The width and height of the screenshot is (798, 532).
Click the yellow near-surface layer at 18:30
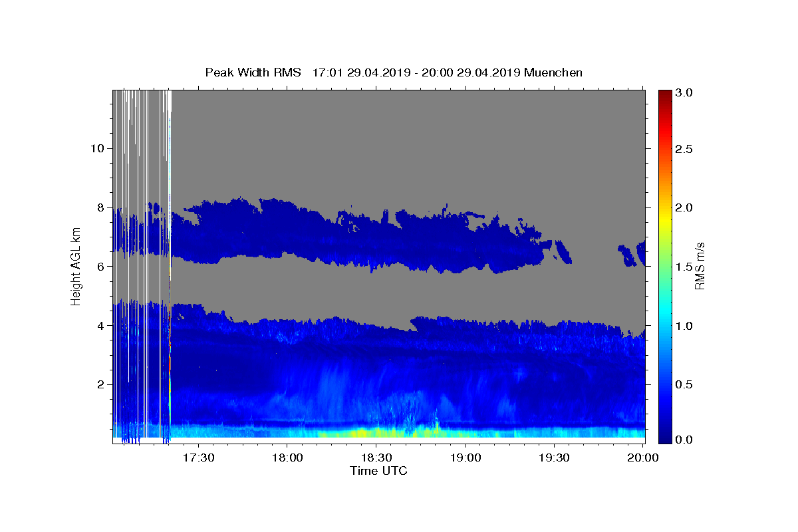point(376,432)
